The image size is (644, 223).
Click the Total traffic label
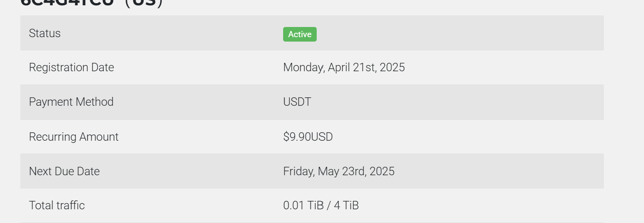pos(57,205)
